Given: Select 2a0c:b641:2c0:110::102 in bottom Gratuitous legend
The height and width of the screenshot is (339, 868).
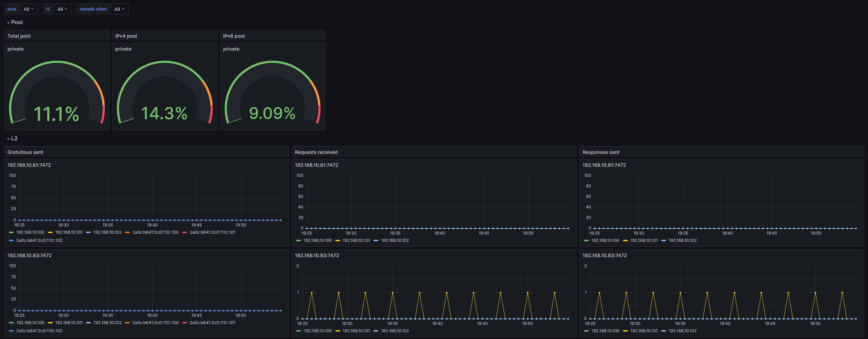Looking at the screenshot, I should [x=39, y=331].
